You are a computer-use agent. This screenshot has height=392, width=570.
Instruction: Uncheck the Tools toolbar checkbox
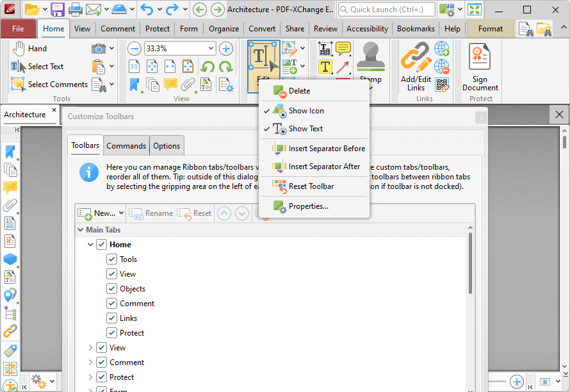(111, 259)
